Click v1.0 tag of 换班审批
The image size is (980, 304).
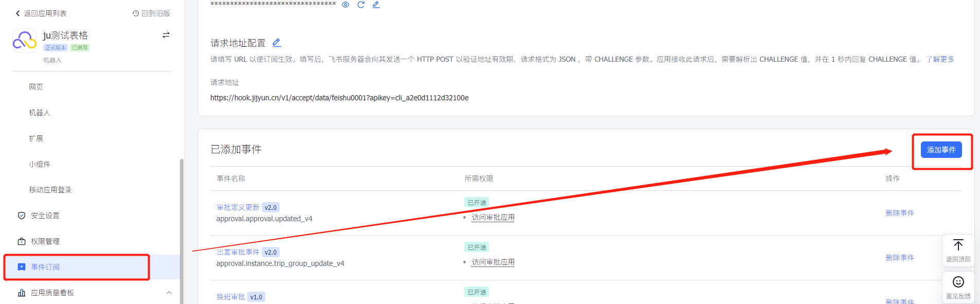pyautogui.click(x=256, y=297)
